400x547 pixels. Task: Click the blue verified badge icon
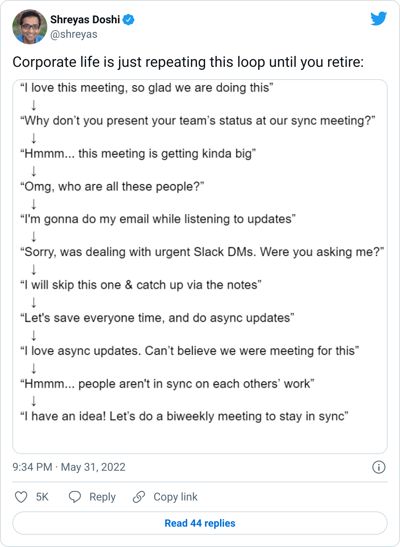(129, 20)
